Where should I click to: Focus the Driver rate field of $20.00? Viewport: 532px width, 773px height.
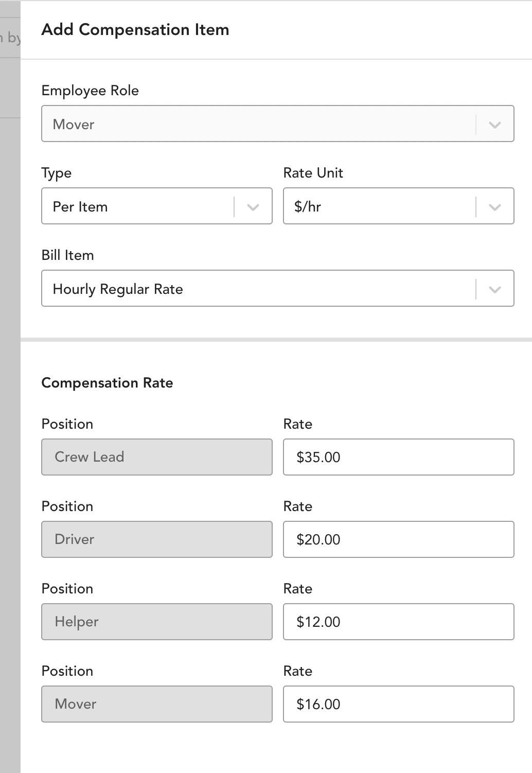click(x=399, y=539)
